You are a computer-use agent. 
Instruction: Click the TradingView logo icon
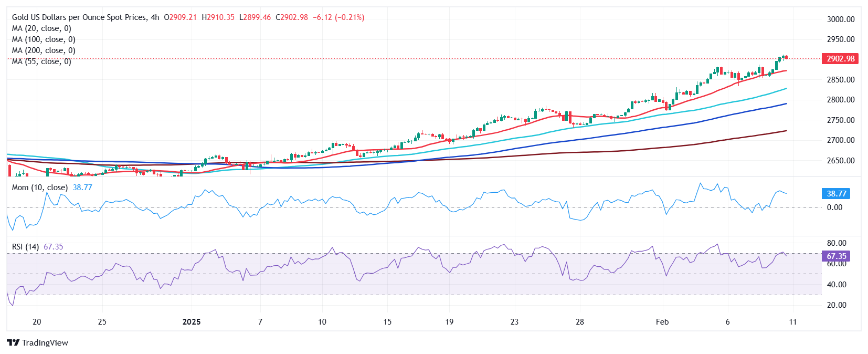pyautogui.click(x=13, y=343)
